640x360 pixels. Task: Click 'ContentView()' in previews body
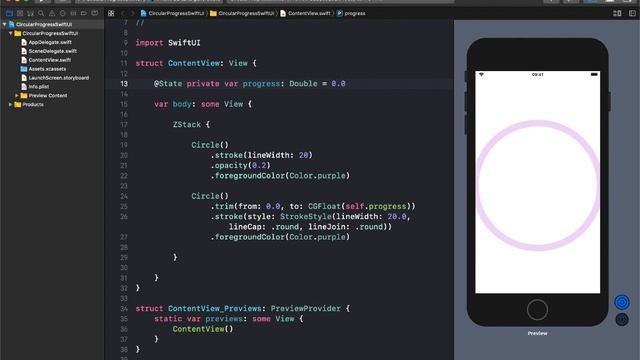pos(202,329)
